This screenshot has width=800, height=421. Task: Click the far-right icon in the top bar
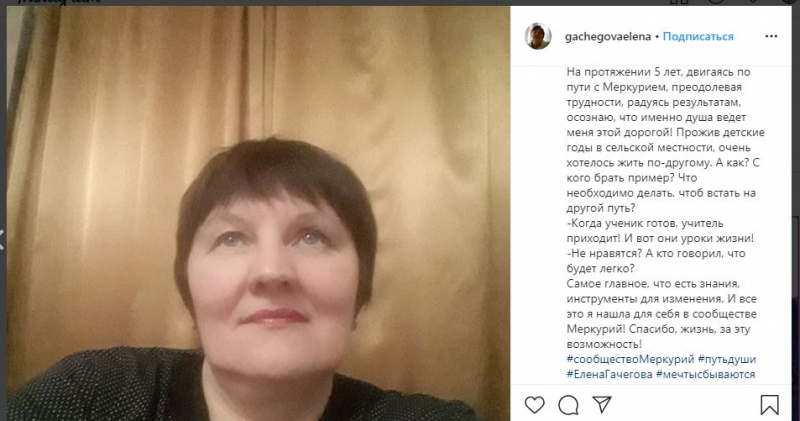(x=791, y=2)
